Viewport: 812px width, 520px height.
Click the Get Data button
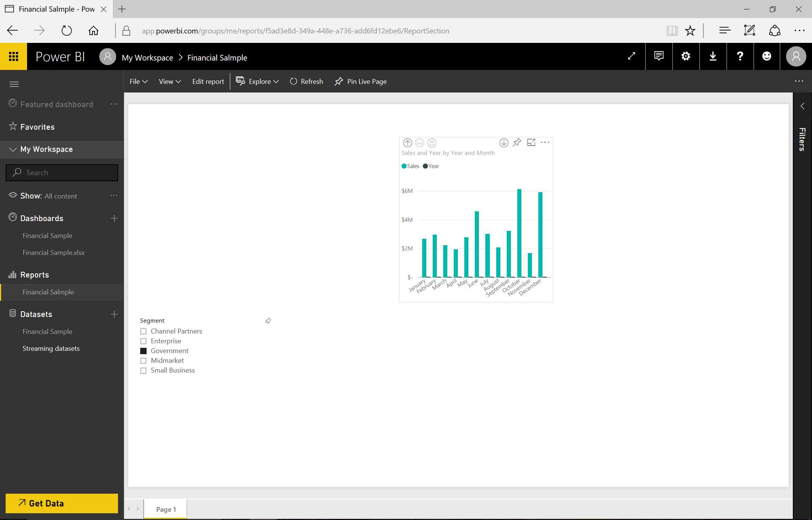click(x=61, y=503)
